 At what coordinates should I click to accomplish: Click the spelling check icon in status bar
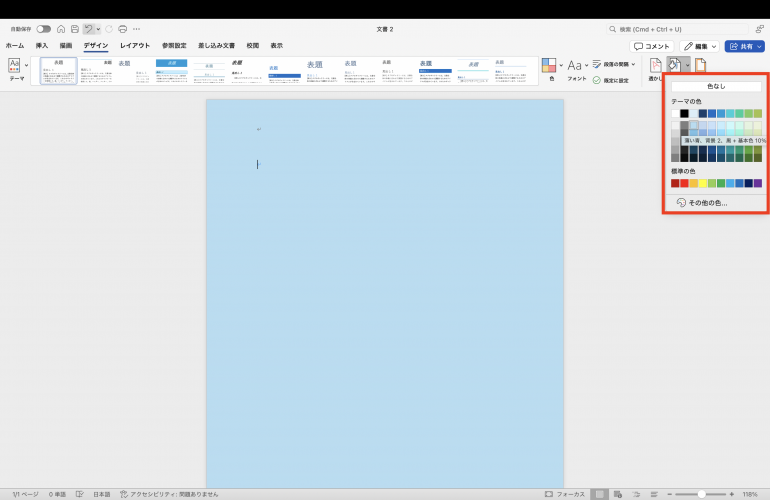point(80,494)
